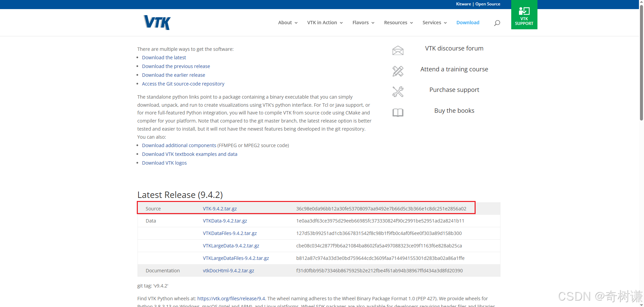The height and width of the screenshot is (307, 644).
Task: Expand the Services menu
Action: pos(435,23)
